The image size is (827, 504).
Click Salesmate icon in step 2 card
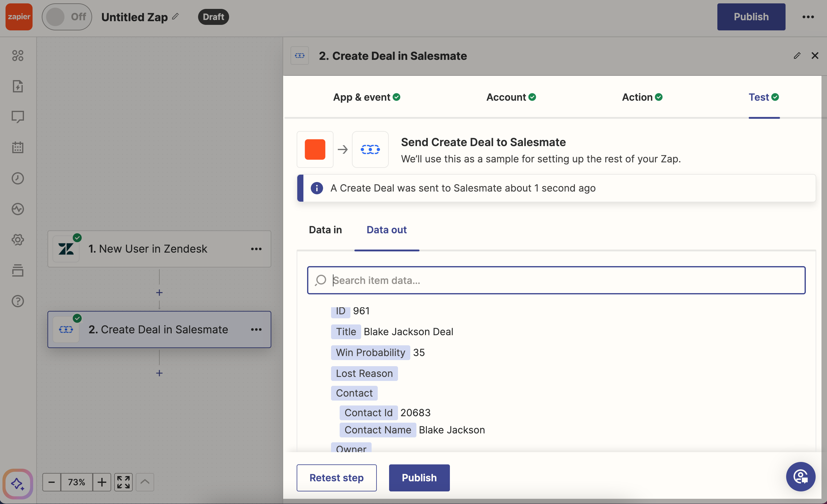pos(66,330)
